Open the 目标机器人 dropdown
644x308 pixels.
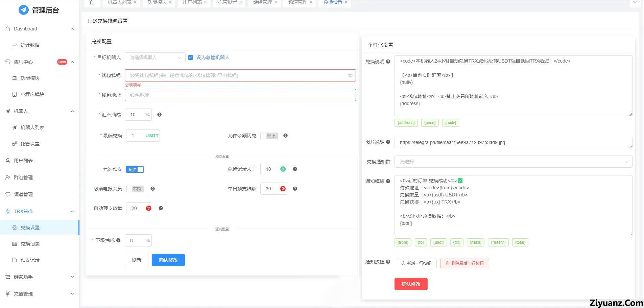tap(155, 58)
